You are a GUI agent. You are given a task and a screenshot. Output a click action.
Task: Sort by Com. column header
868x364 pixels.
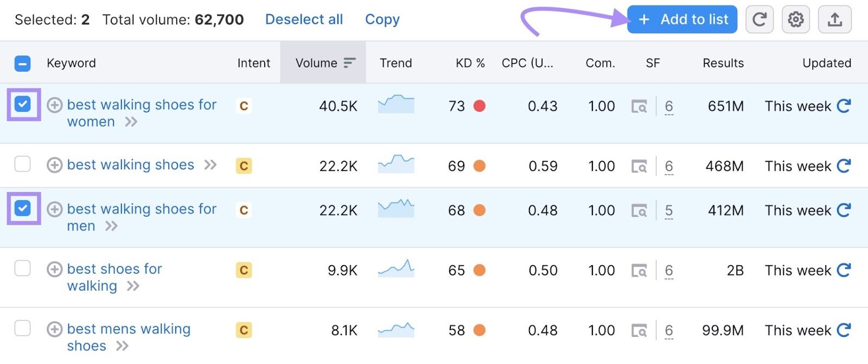click(600, 63)
